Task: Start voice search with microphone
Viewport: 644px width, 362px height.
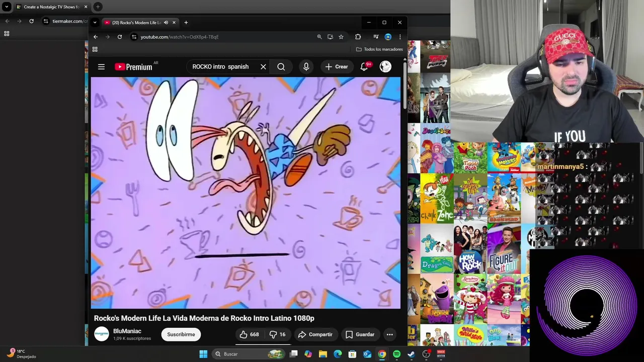Action: (x=306, y=66)
